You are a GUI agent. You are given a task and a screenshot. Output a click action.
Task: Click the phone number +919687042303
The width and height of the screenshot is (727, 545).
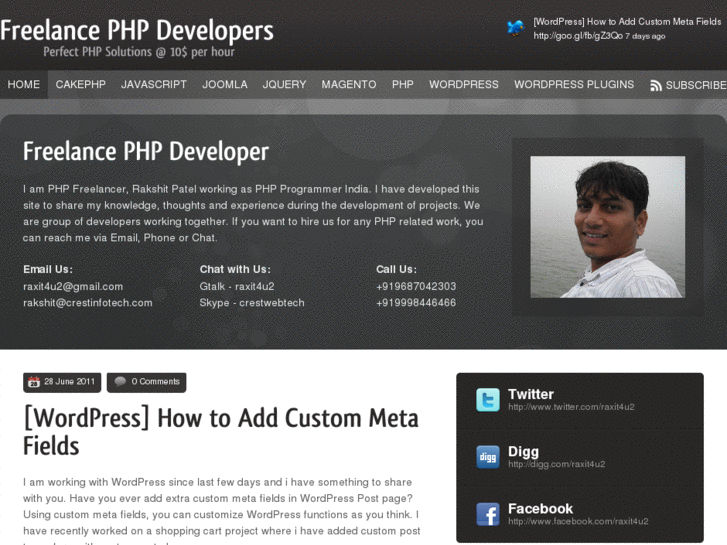pyautogui.click(x=416, y=287)
